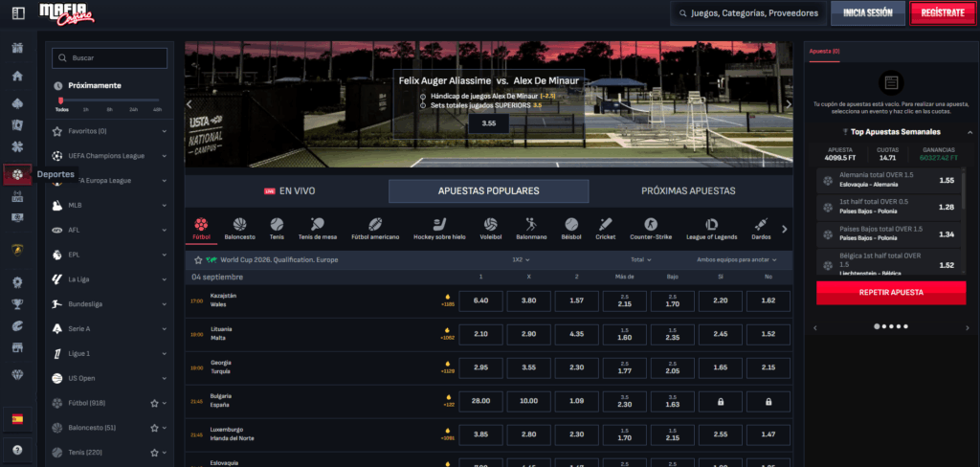
Task: Click the INICIA SESIÓN button
Action: coord(867,13)
